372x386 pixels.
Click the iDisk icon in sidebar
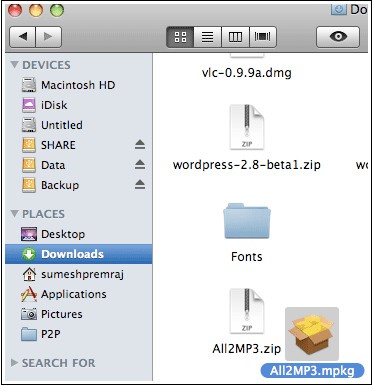pos(29,105)
